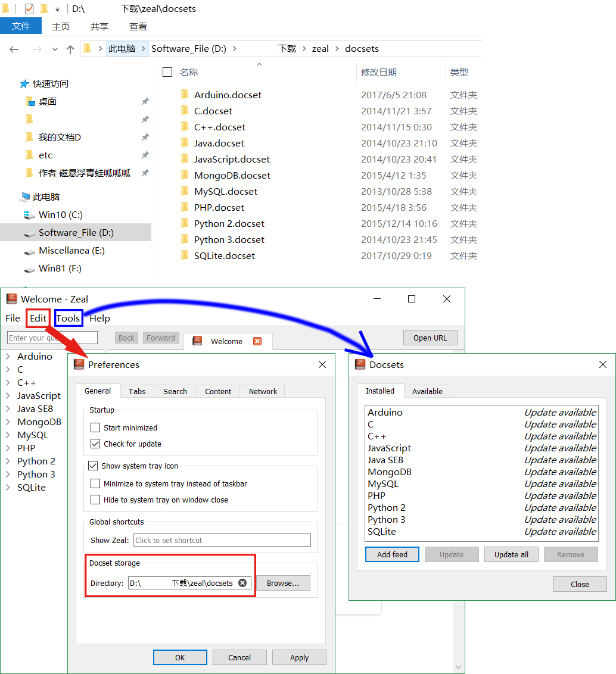Close the Docsets dialog via Close button
Screen dimensions: 616x674
coord(580,584)
